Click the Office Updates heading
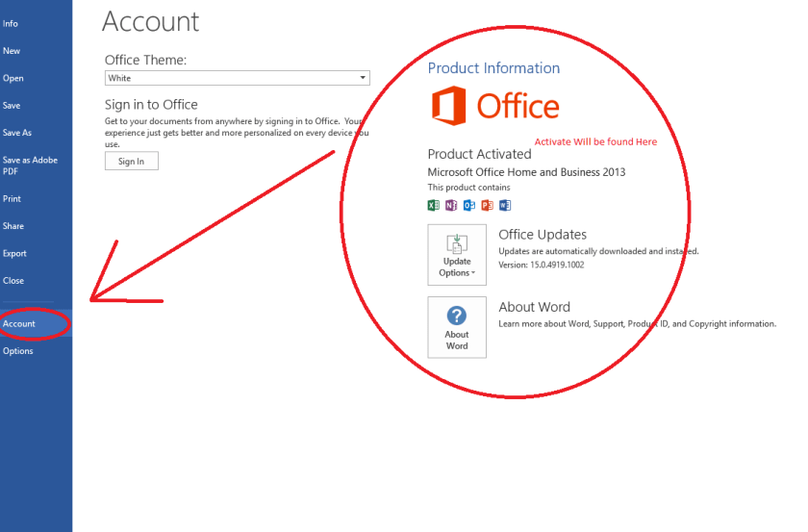808x532 pixels. pos(543,235)
